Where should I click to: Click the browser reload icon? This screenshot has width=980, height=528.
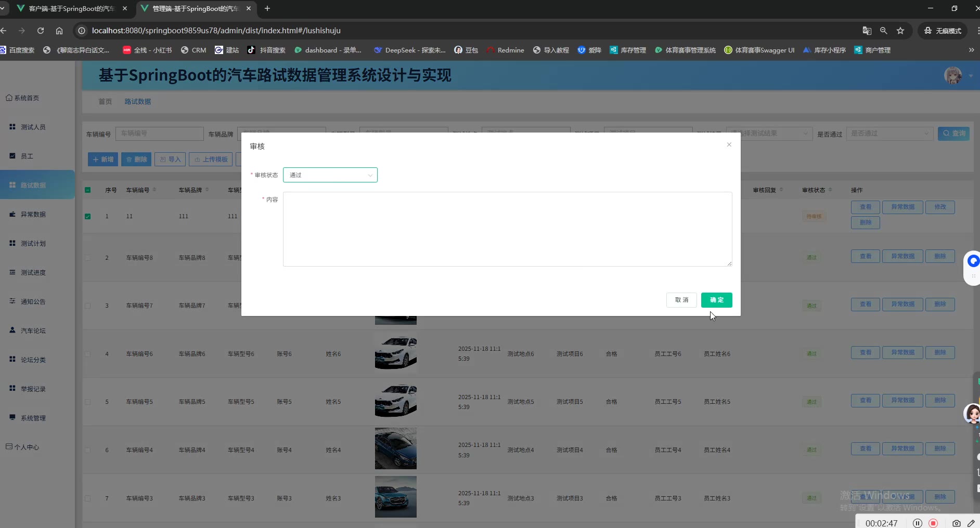[41, 31]
